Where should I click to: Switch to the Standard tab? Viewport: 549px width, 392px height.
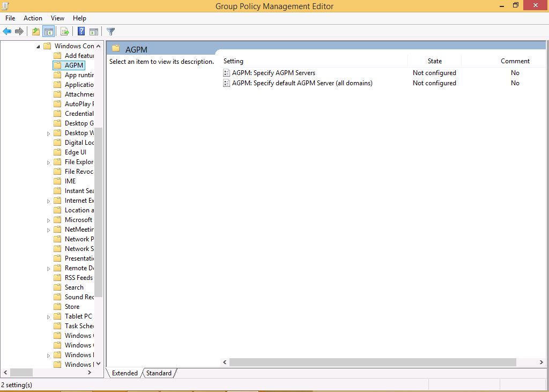coord(159,373)
